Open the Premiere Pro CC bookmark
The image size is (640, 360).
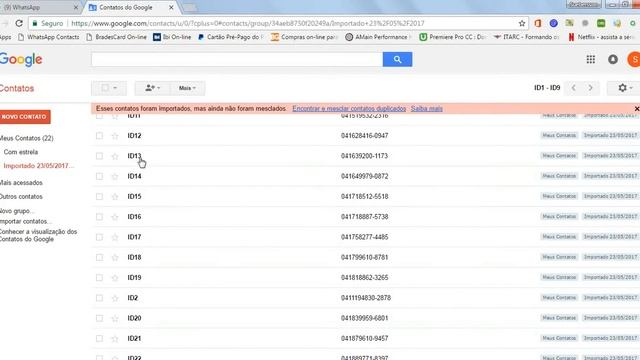coord(452,37)
